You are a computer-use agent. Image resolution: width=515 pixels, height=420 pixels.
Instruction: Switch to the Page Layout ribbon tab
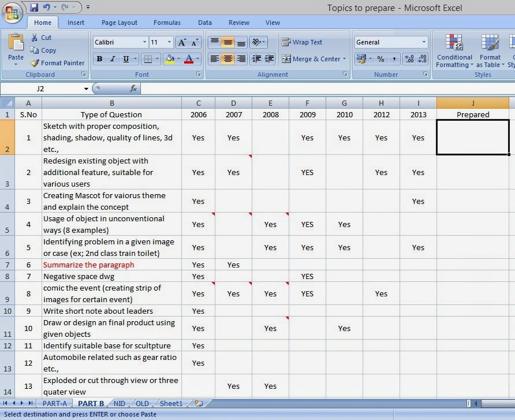coord(120,23)
